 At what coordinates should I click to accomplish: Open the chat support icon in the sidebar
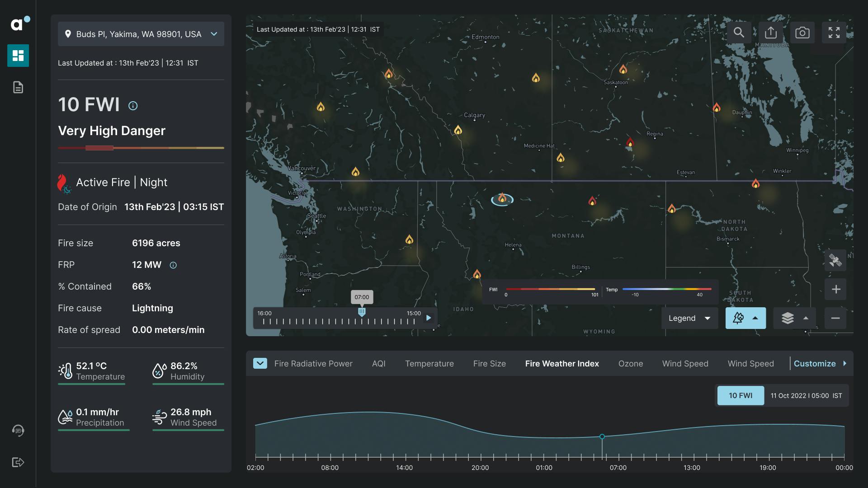tap(18, 431)
